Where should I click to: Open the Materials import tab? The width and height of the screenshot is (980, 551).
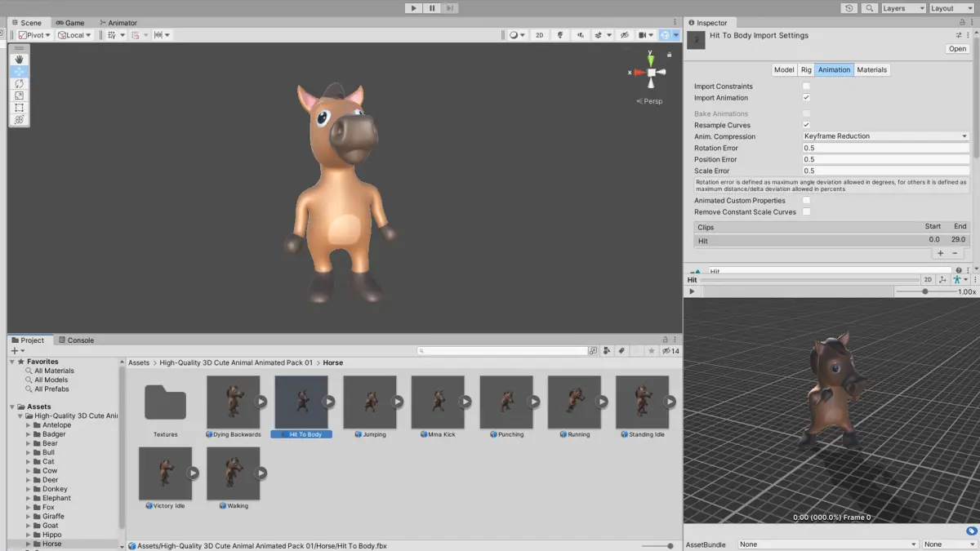click(871, 69)
